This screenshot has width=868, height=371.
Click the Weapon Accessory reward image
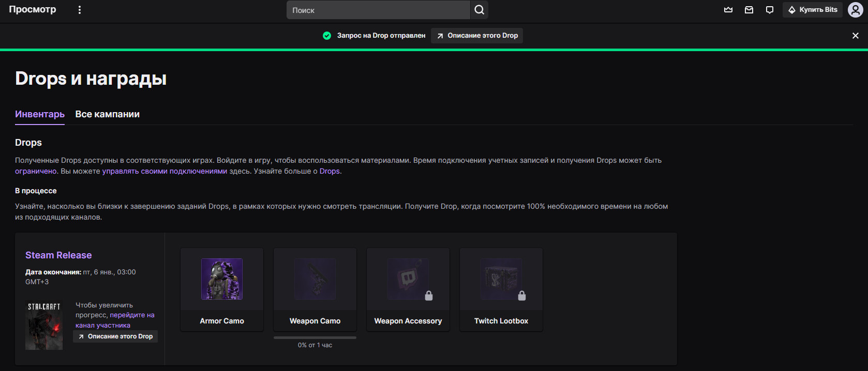click(x=408, y=279)
